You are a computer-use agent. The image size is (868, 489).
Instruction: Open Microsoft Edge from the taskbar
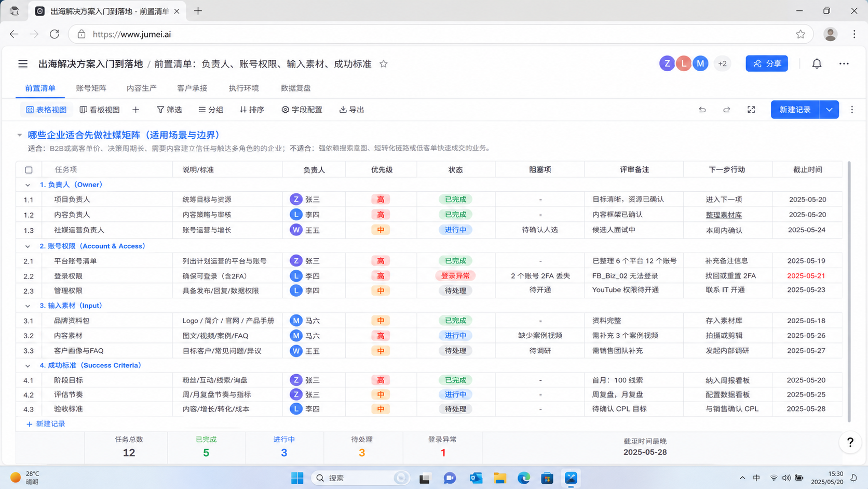(524, 478)
